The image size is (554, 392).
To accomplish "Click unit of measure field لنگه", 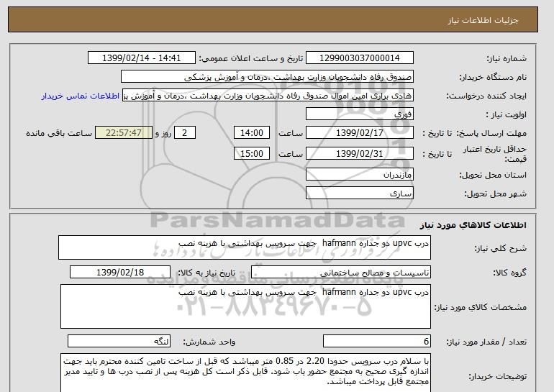I will pyautogui.click(x=119, y=342).
